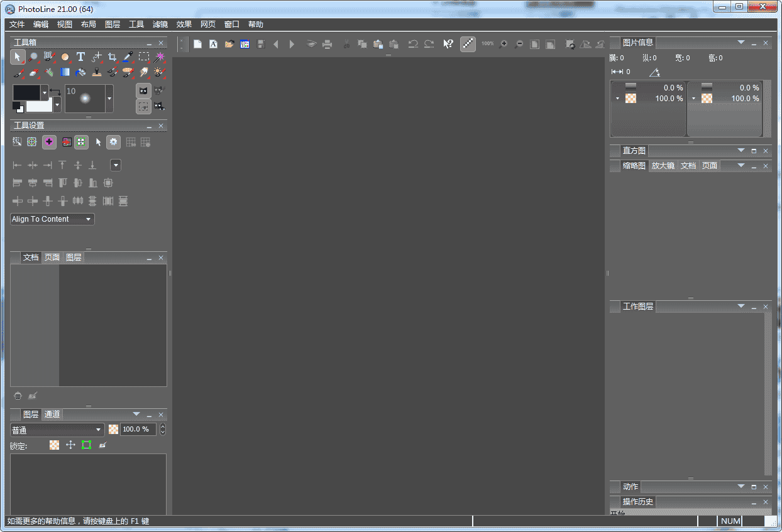Open the Align To Content dropdown
Image resolution: width=782 pixels, height=532 pixels.
coord(52,219)
